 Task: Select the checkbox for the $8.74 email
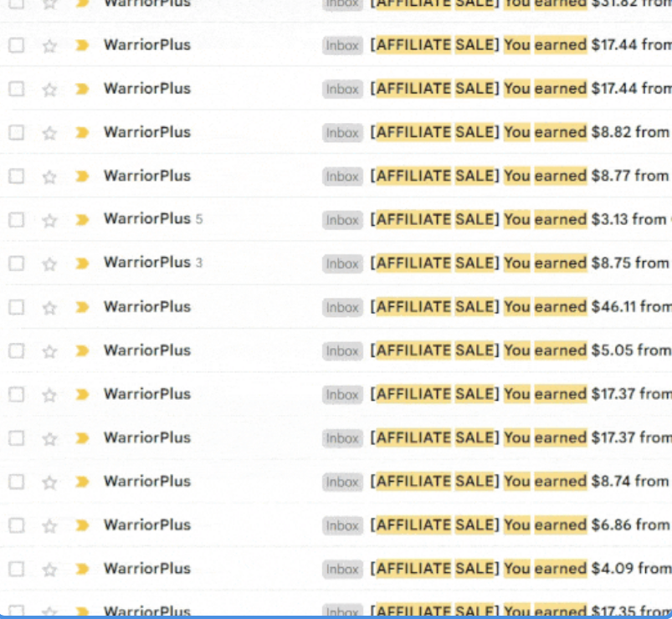coord(16,482)
